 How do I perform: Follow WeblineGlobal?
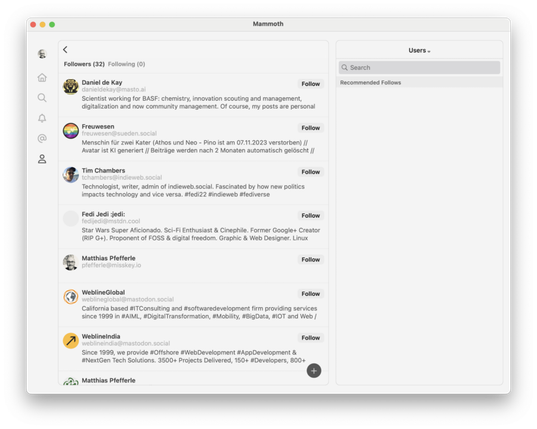(x=311, y=294)
